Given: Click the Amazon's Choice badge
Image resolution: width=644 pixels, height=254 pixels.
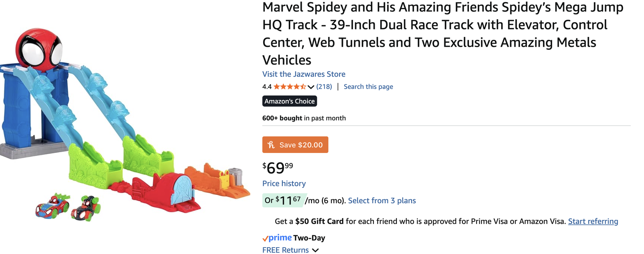Looking at the screenshot, I should pyautogui.click(x=289, y=101).
